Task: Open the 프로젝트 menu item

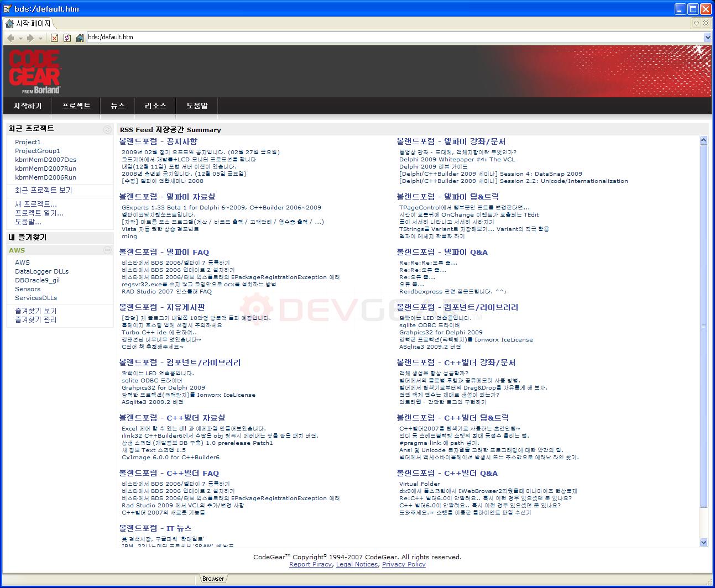Action: tap(76, 106)
